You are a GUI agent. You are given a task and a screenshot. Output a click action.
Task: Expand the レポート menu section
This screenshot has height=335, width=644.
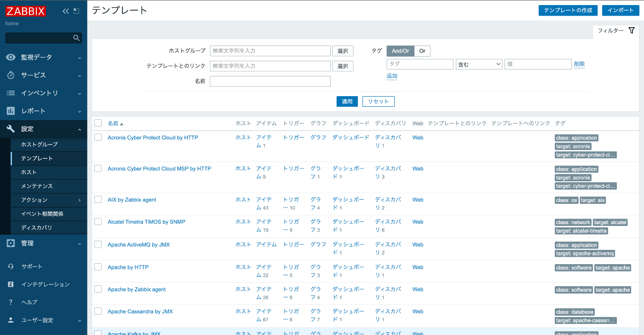(80, 111)
